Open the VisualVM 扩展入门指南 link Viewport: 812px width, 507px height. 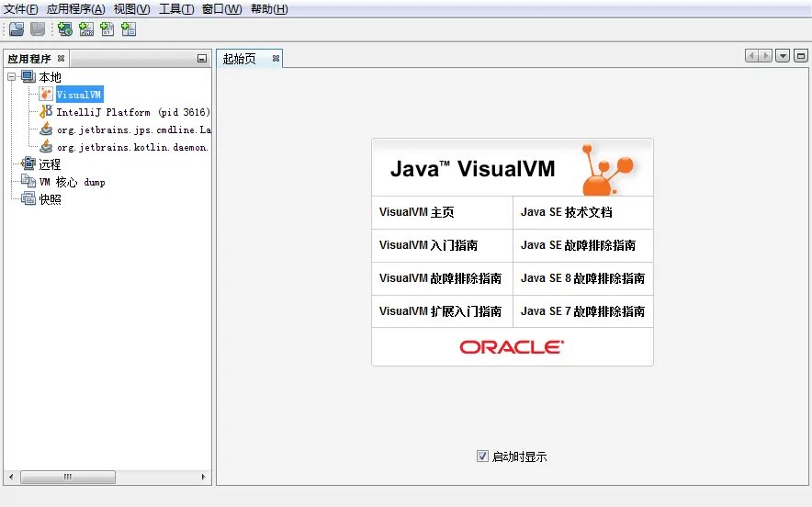(x=440, y=311)
